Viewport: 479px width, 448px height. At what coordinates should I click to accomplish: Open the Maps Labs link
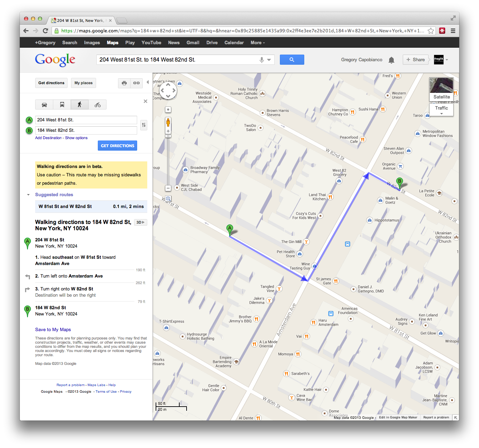(x=96, y=385)
